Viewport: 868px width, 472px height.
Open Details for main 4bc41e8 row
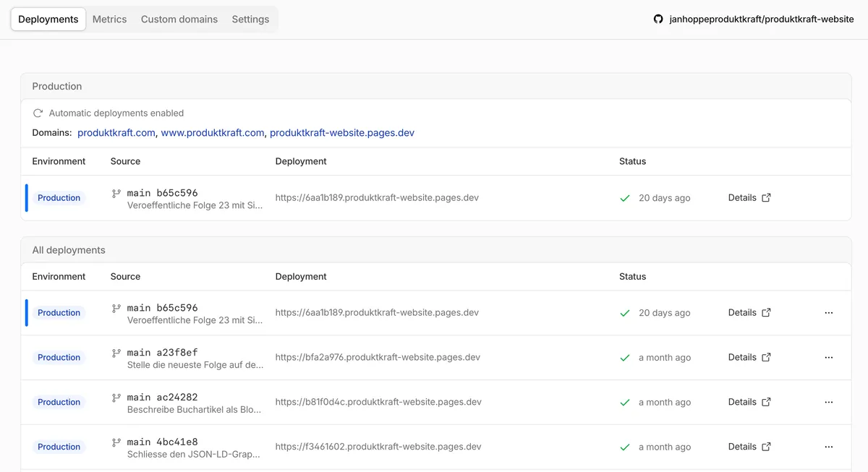(742, 447)
